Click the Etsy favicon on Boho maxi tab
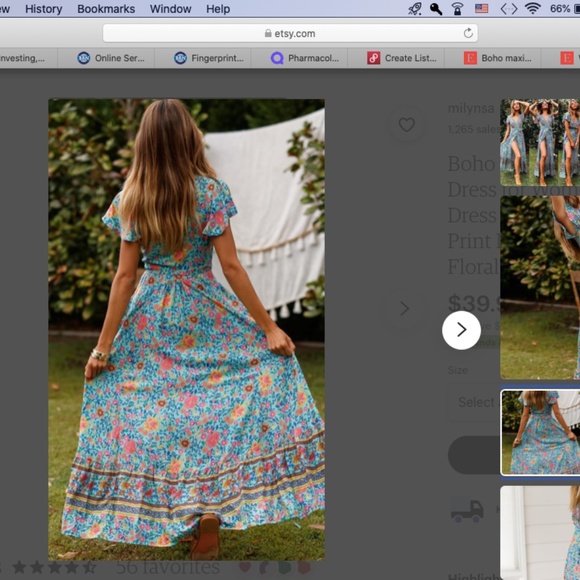This screenshot has width=580, height=580. pyautogui.click(x=470, y=58)
